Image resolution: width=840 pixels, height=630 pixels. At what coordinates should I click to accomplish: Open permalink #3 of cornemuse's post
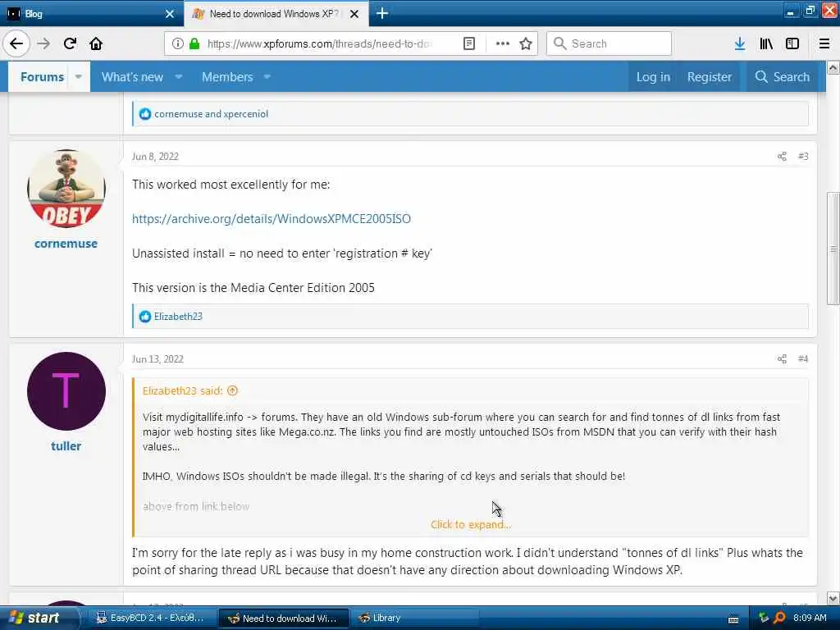[x=803, y=157]
